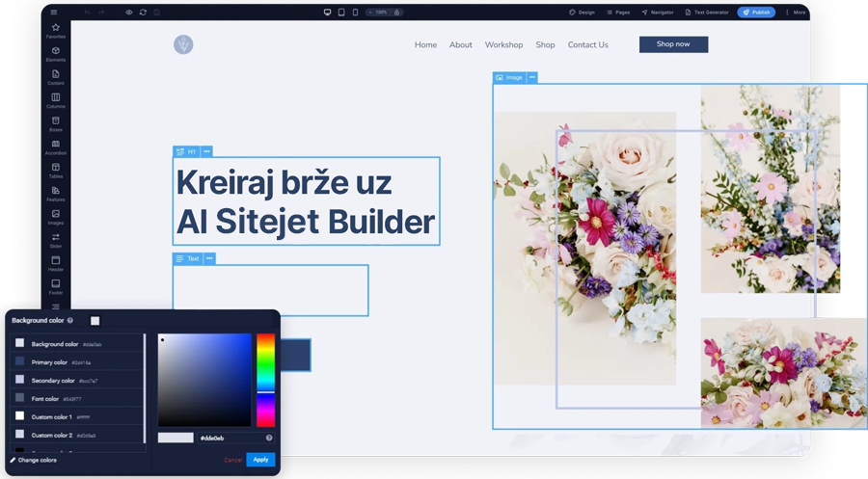
Task: Select the Tables element category
Action: coord(56,171)
